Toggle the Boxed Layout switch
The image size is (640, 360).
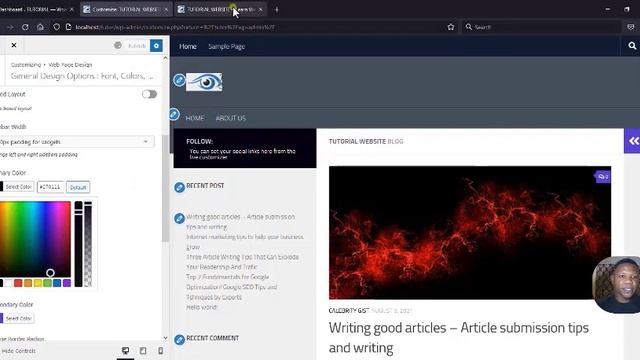click(149, 94)
